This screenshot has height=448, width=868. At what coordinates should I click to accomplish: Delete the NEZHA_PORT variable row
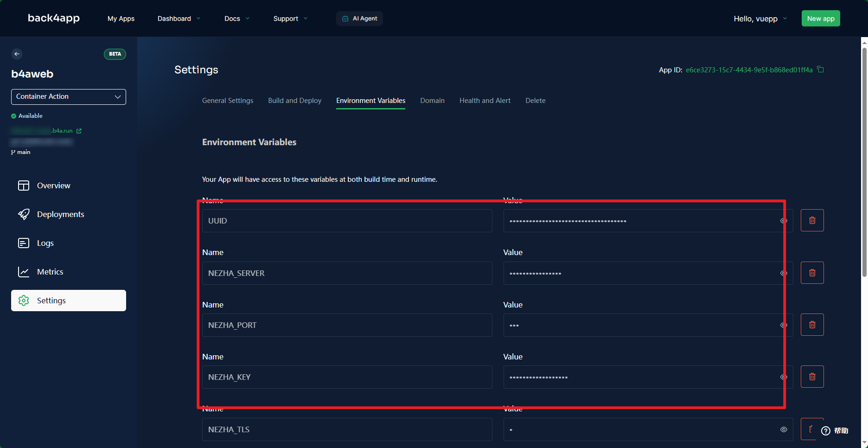pyautogui.click(x=812, y=325)
